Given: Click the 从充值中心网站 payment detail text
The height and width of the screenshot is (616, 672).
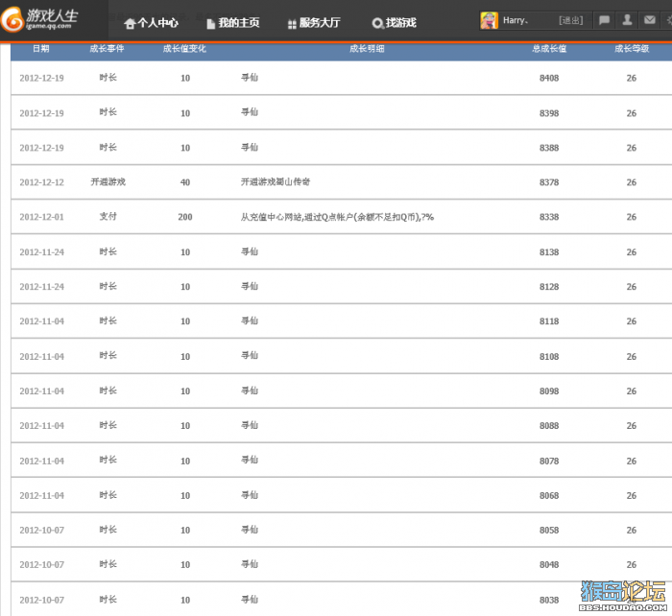Looking at the screenshot, I should coord(337,217).
